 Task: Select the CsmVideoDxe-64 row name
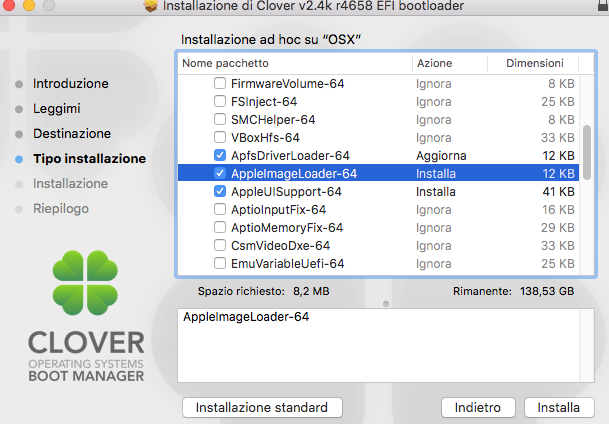coord(280,246)
